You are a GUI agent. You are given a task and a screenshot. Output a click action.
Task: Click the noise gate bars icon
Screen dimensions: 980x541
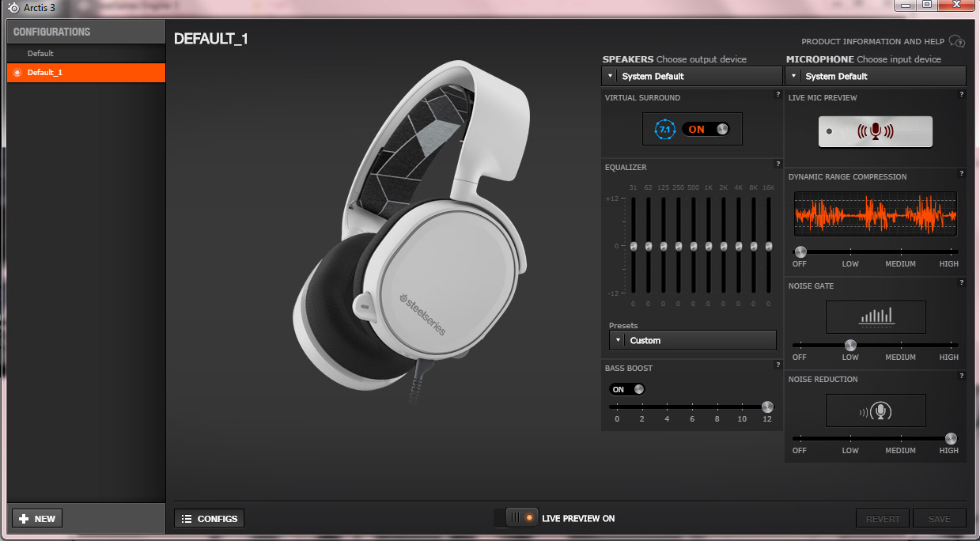[875, 316]
